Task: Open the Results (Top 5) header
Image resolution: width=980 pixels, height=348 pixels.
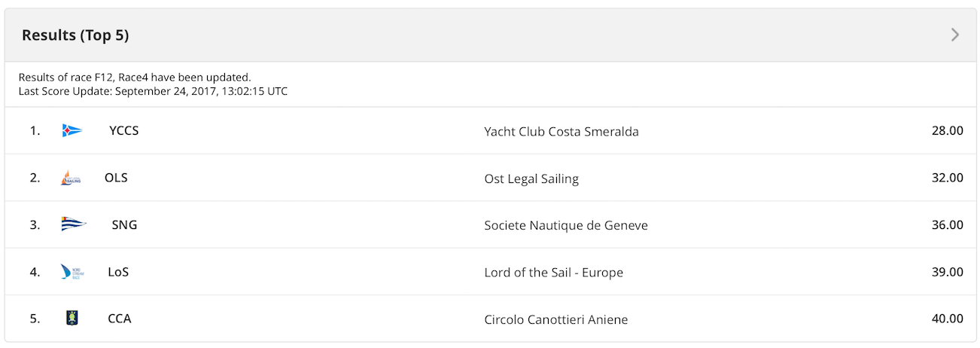Action: click(x=75, y=35)
